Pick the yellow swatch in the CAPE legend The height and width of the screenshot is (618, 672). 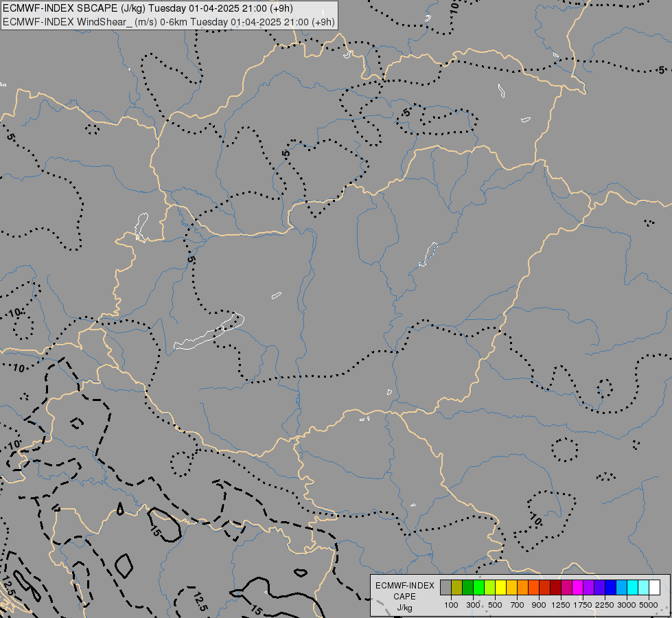[x=500, y=587]
